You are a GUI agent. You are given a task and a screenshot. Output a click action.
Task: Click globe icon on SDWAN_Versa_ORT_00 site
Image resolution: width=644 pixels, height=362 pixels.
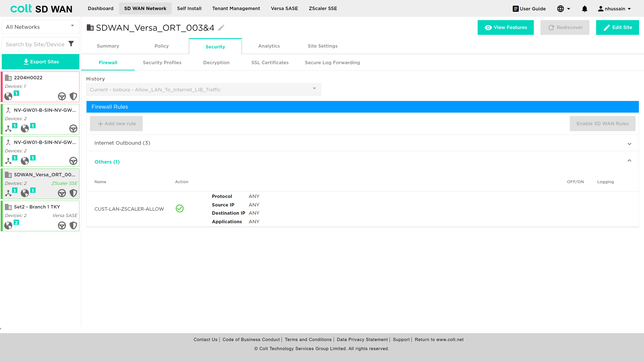[x=25, y=193]
